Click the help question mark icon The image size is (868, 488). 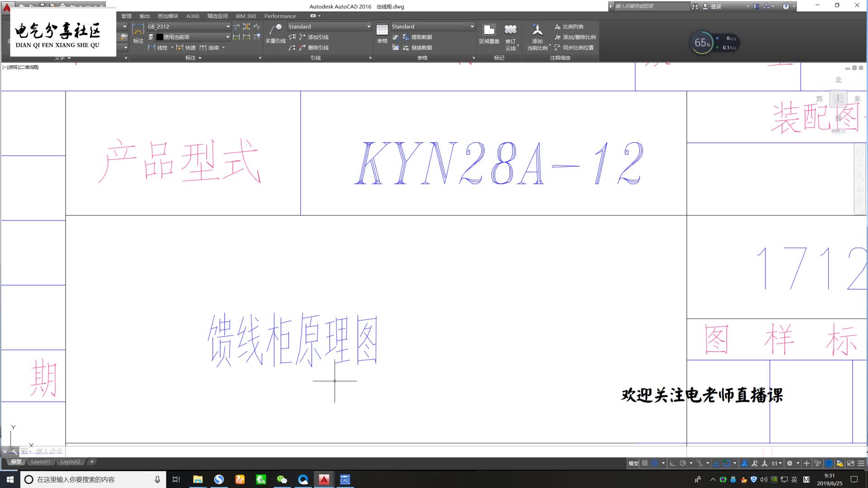click(x=786, y=6)
